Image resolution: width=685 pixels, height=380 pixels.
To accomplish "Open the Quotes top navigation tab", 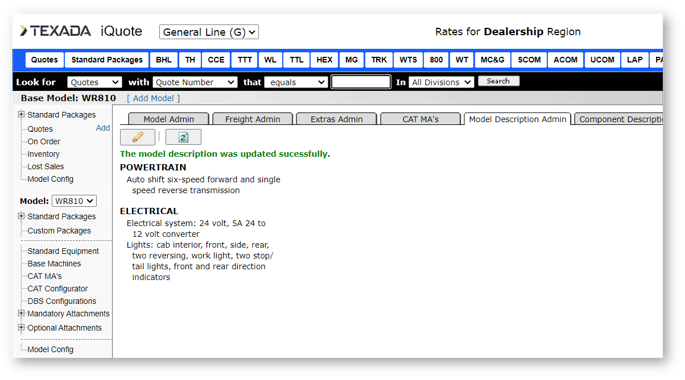I will 45,60.
